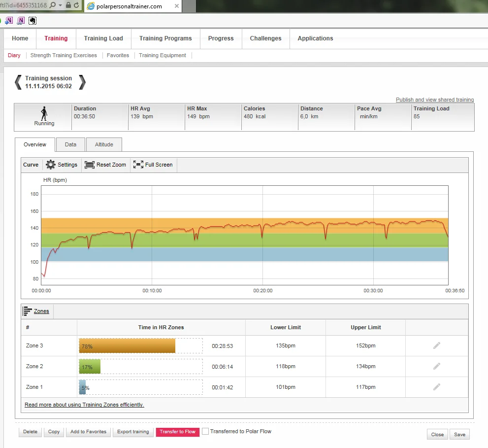
Task: Edit Zone 1 limits with pencil icon
Action: pyautogui.click(x=436, y=387)
